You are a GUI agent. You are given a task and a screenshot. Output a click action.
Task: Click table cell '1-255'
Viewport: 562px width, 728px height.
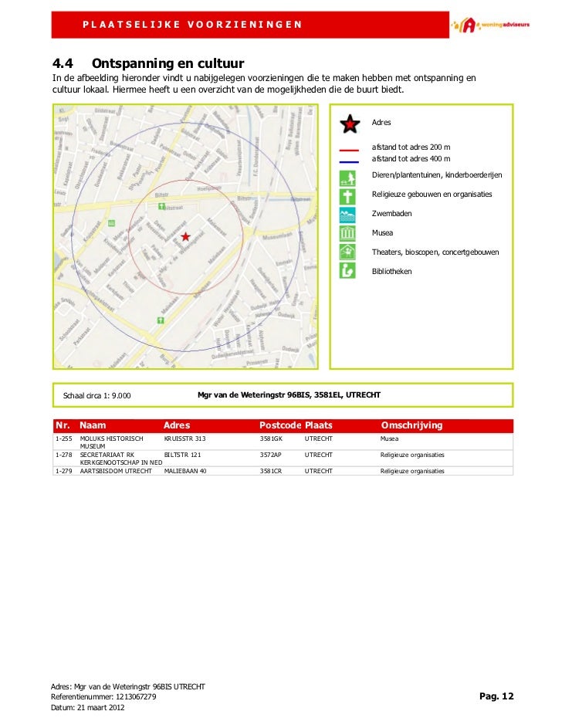(x=63, y=438)
